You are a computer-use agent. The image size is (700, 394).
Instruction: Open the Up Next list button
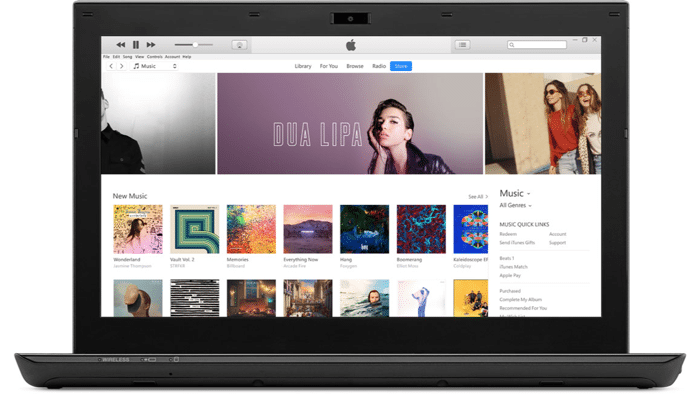(462, 45)
